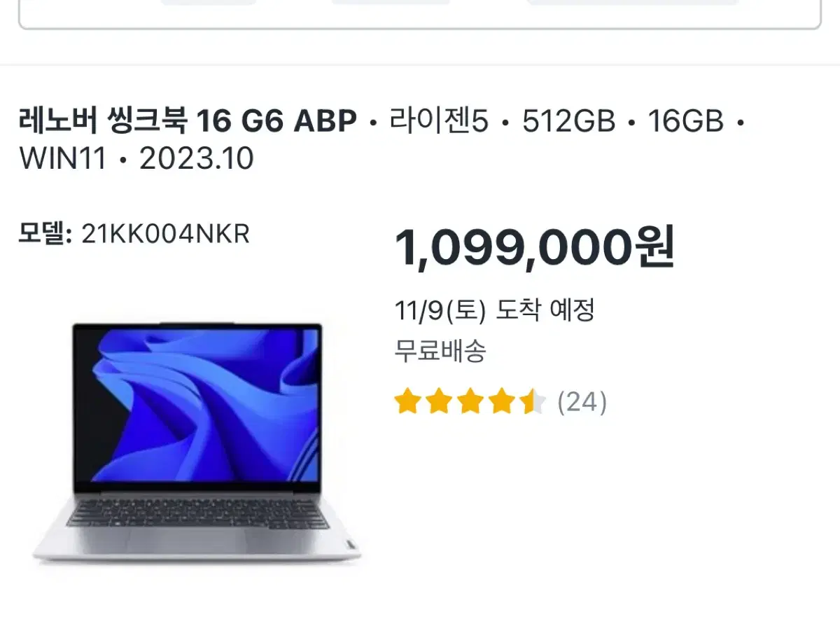This screenshot has width=840, height=631.
Task: Click the laptop product image
Action: (x=197, y=443)
